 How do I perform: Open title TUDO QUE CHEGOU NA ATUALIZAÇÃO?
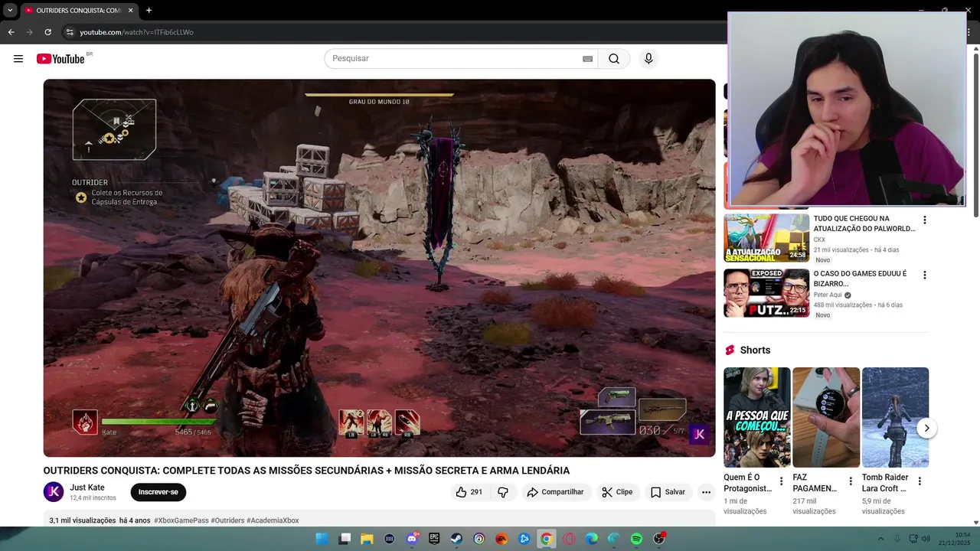click(x=864, y=223)
